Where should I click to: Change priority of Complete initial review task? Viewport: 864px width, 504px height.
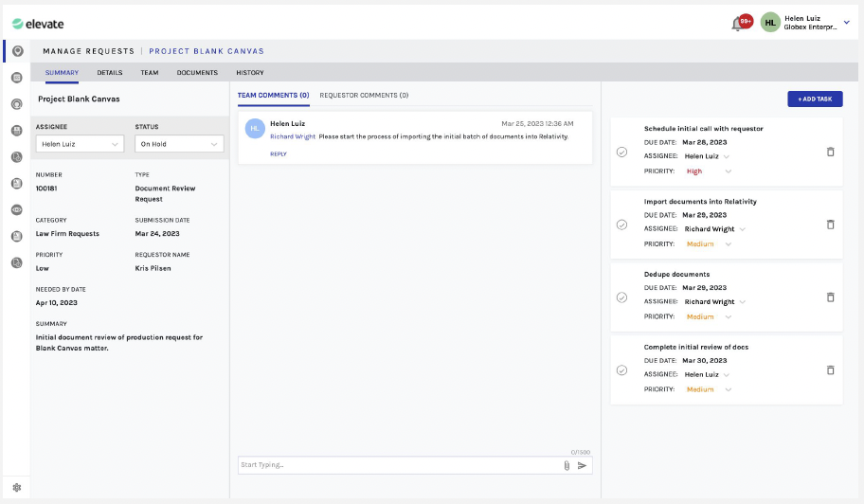[x=710, y=389]
